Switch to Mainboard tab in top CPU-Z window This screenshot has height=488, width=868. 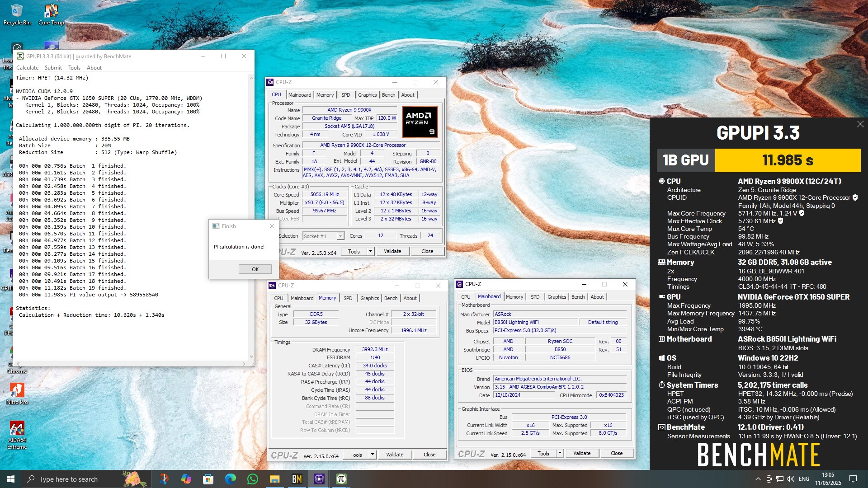(300, 95)
